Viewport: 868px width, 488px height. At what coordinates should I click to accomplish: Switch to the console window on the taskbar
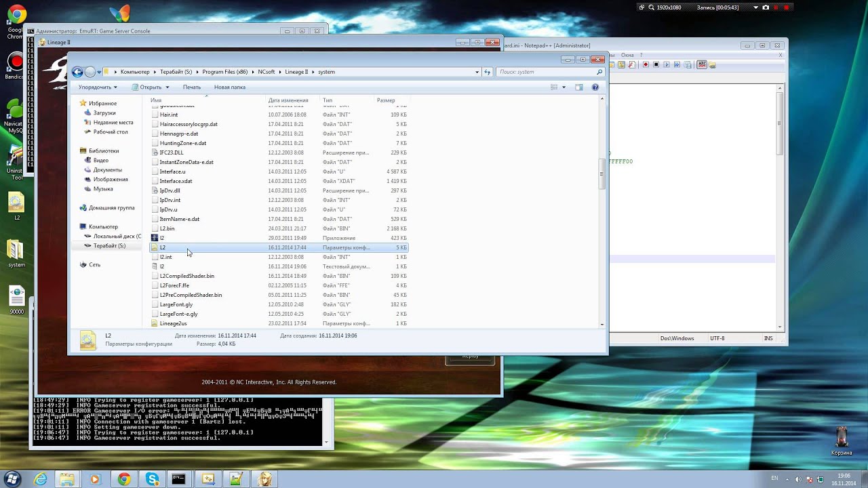tap(179, 479)
